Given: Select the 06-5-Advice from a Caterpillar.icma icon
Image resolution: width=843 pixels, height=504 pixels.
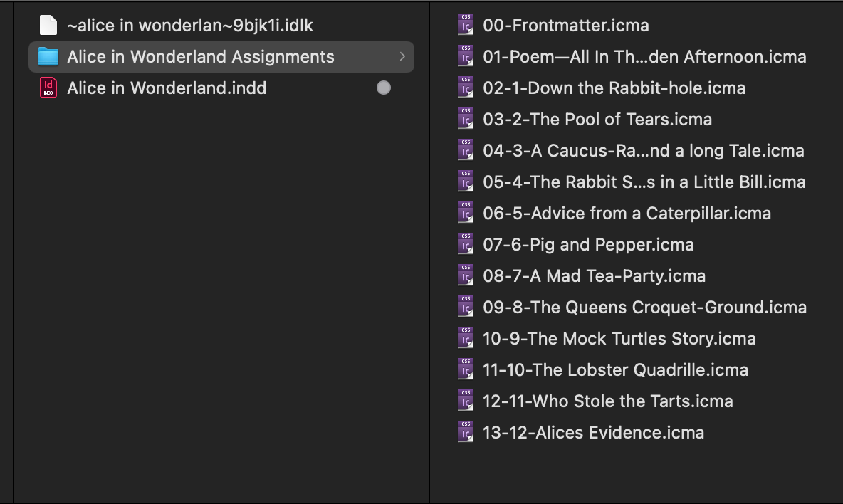Looking at the screenshot, I should [x=465, y=213].
